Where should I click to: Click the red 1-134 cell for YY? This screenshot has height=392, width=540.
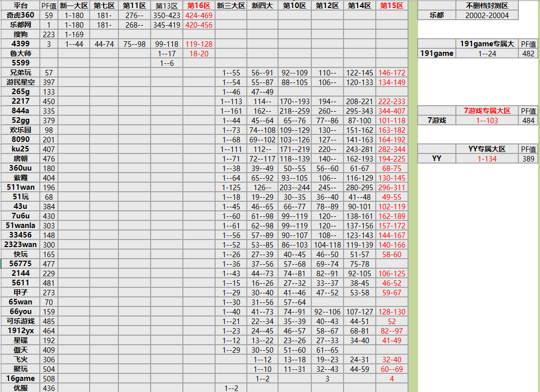487,159
